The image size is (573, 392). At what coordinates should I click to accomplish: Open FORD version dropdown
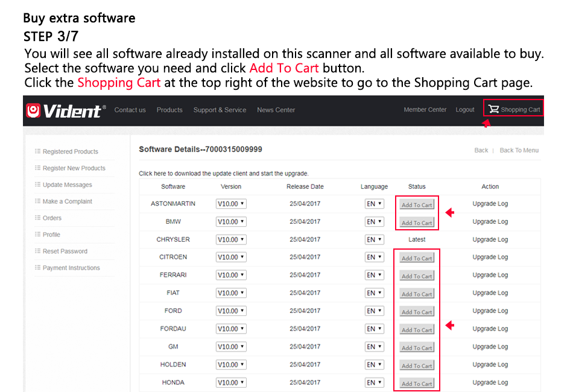231,311
